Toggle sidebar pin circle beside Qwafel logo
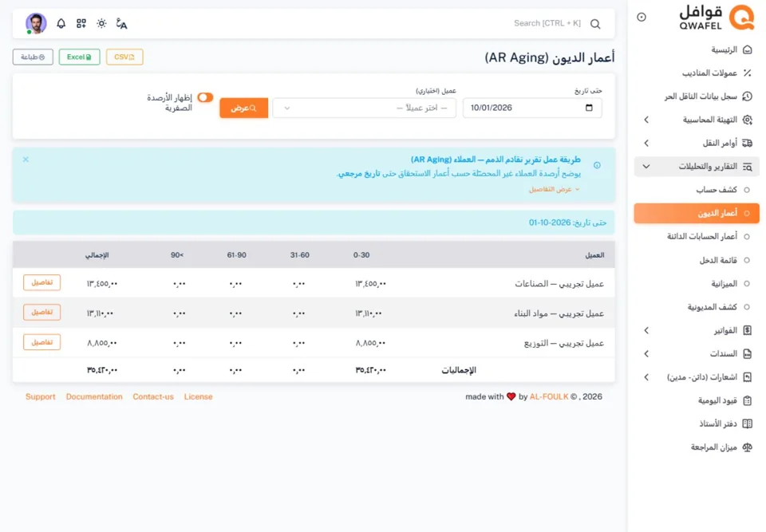The image size is (766, 532). tap(642, 17)
